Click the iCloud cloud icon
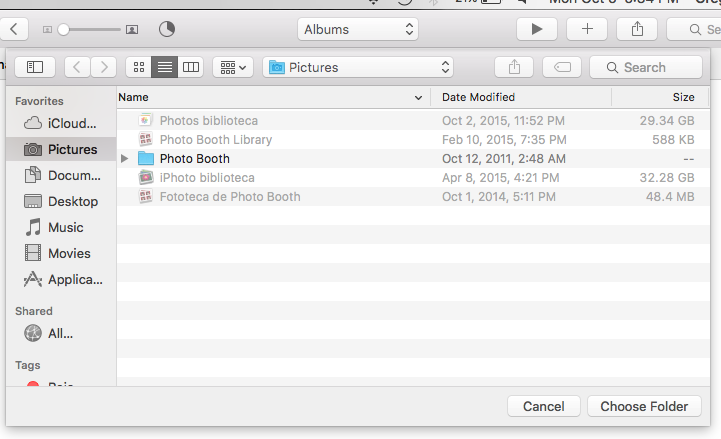This screenshot has height=439, width=721. click(x=33, y=123)
